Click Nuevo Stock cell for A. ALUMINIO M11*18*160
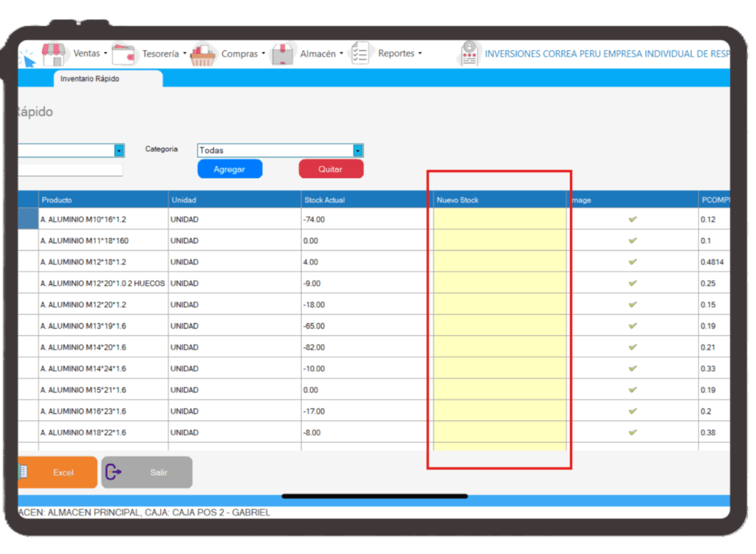This screenshot has width=756, height=554. coord(499,241)
